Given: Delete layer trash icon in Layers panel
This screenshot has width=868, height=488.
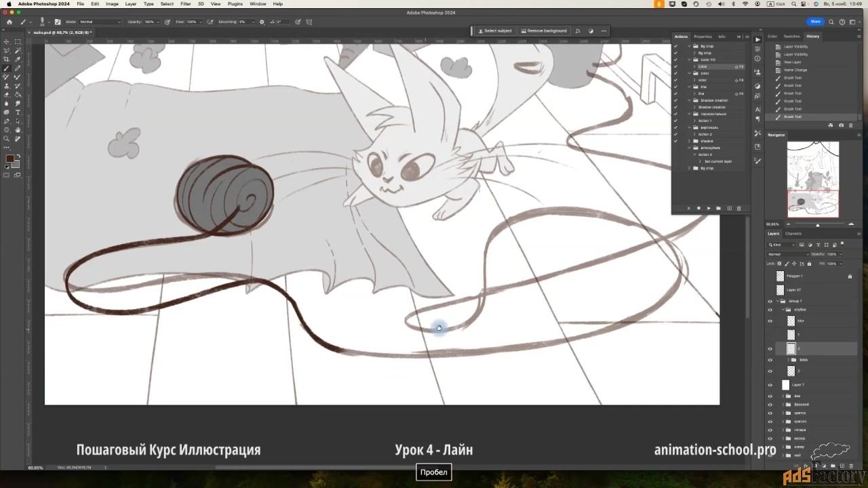Looking at the screenshot, I should 851,466.
